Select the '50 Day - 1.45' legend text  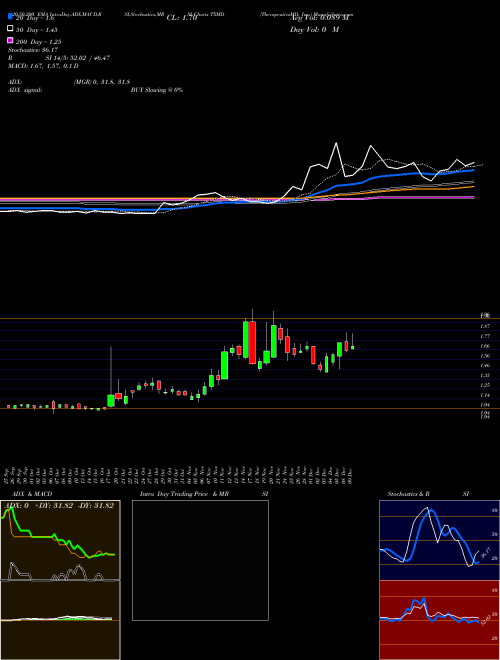[x=37, y=30]
